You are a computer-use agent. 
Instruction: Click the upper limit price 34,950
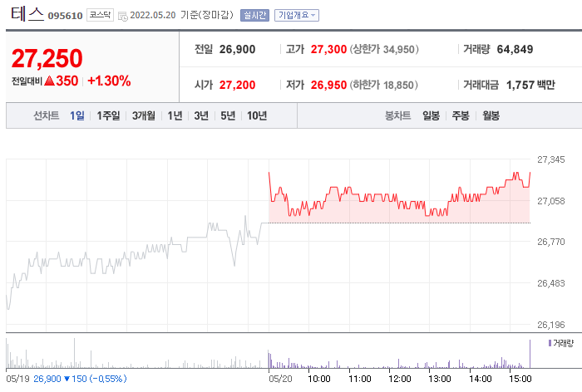(x=398, y=49)
